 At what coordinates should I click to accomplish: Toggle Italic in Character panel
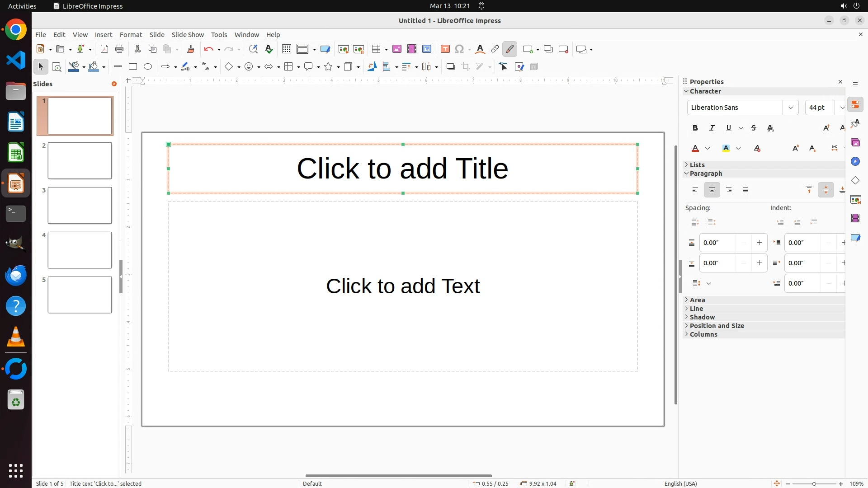pos(712,128)
